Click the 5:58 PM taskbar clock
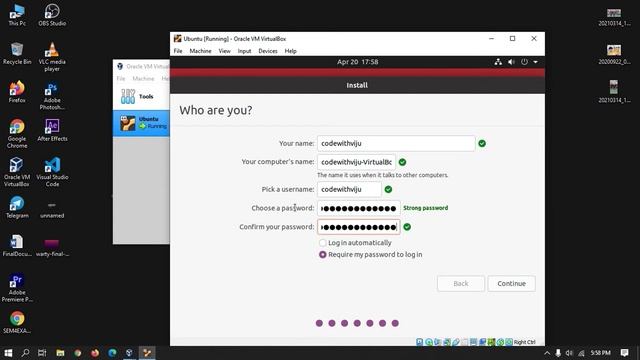 pos(601,353)
